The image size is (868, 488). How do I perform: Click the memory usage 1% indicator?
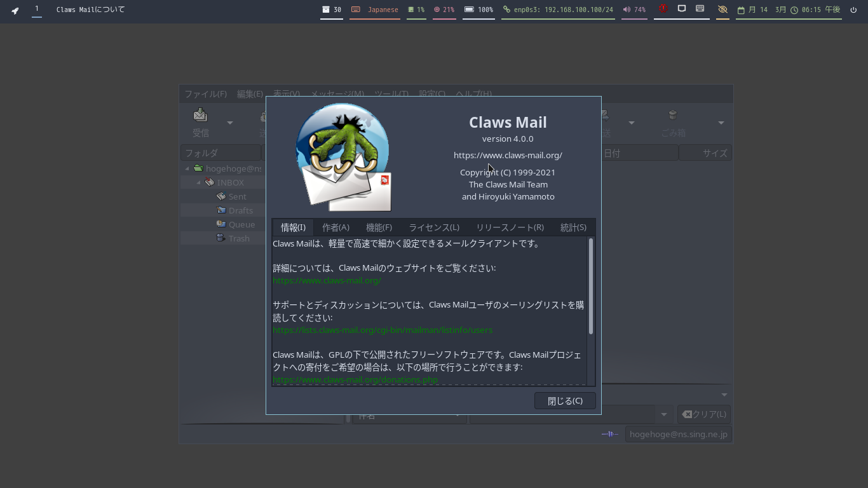click(416, 10)
